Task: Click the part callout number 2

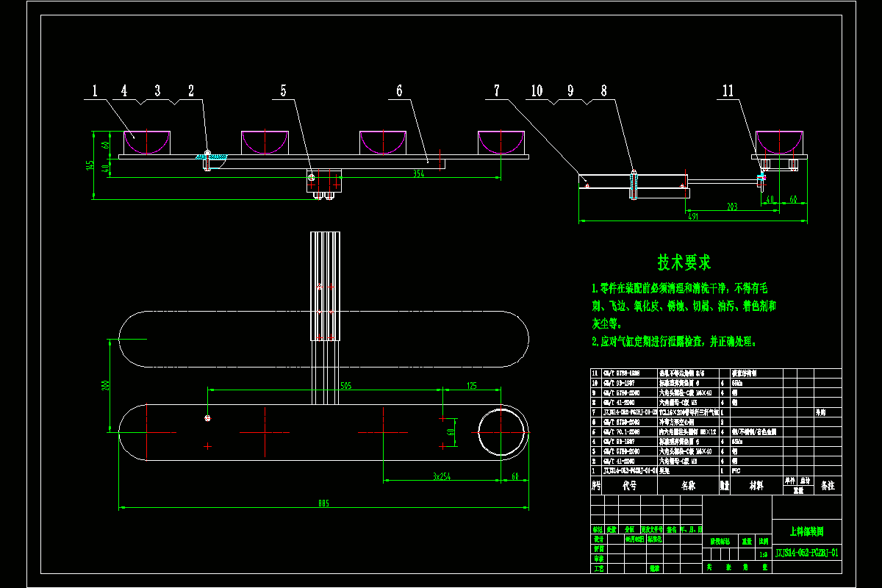Action: 191,91
